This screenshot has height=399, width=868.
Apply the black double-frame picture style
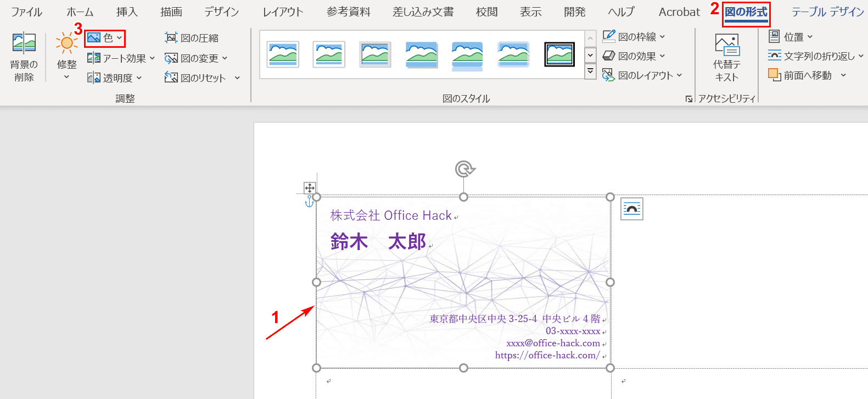tap(559, 54)
